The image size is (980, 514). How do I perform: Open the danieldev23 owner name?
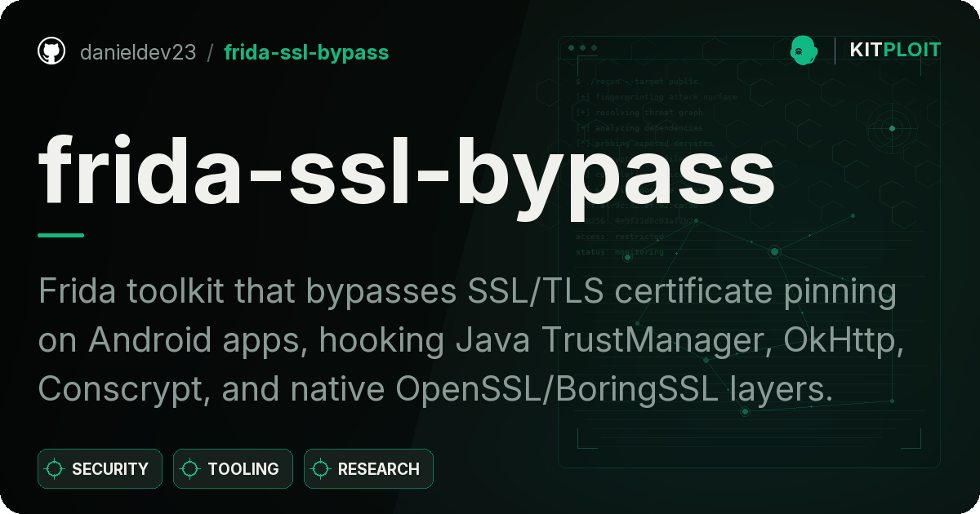click(138, 52)
